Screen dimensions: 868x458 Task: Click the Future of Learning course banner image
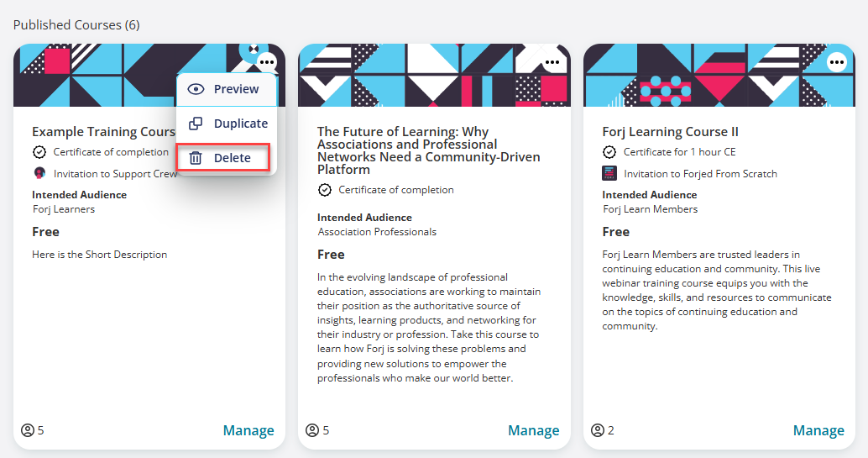click(434, 76)
